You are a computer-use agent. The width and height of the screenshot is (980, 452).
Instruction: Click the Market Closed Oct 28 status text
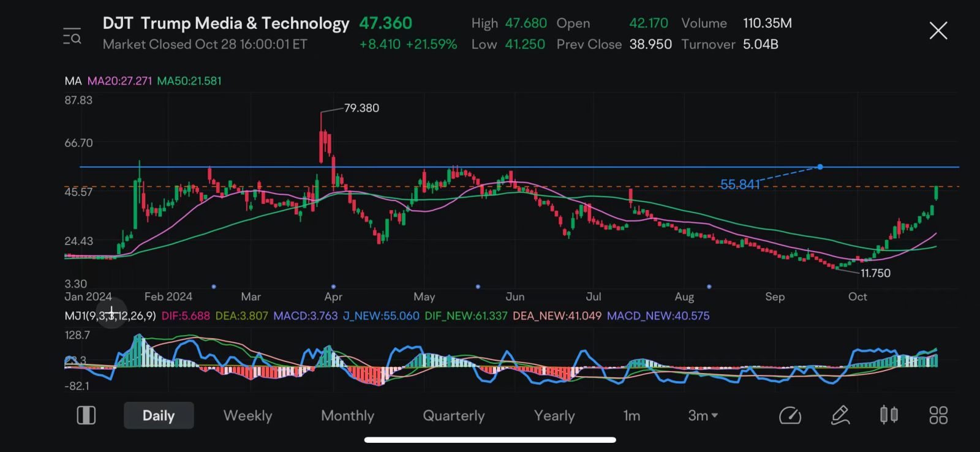click(x=205, y=44)
